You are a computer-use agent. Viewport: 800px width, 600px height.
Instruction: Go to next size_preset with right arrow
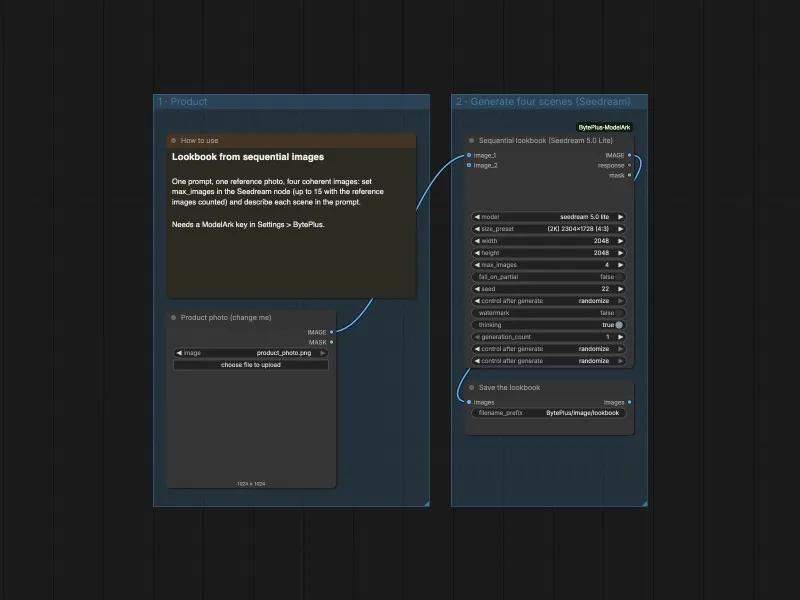tap(620, 229)
